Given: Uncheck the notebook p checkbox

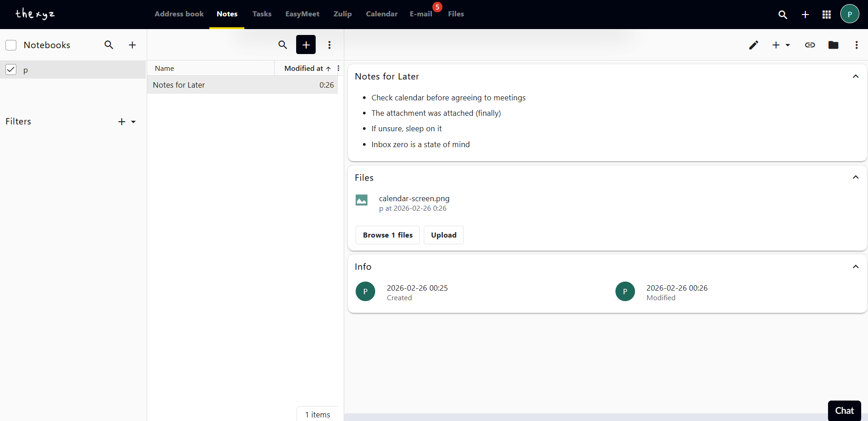Looking at the screenshot, I should tap(11, 69).
